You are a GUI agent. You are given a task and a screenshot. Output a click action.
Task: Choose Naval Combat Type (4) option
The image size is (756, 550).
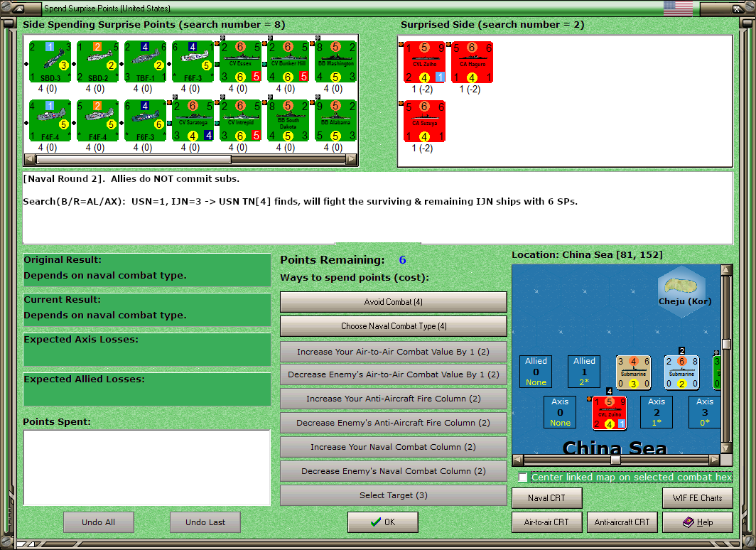(x=394, y=326)
